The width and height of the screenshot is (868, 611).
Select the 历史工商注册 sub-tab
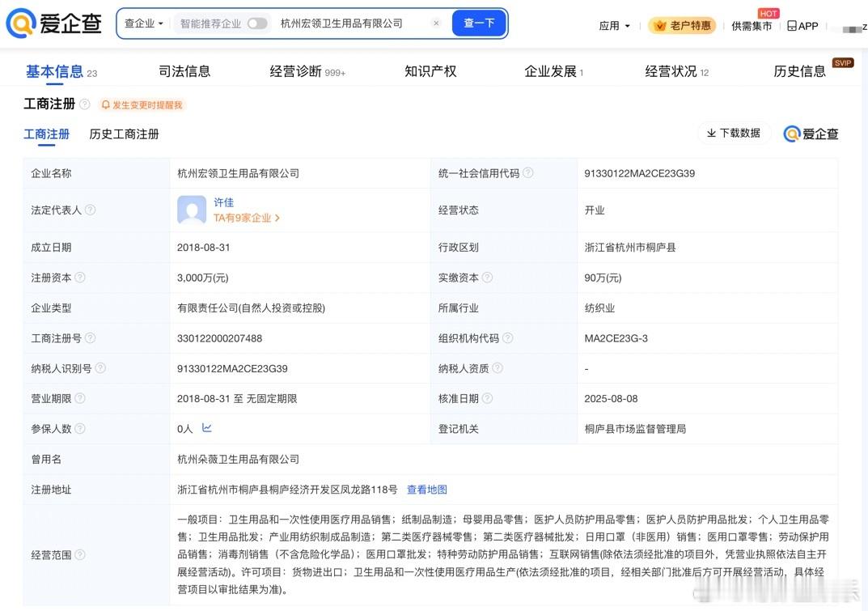[124, 134]
